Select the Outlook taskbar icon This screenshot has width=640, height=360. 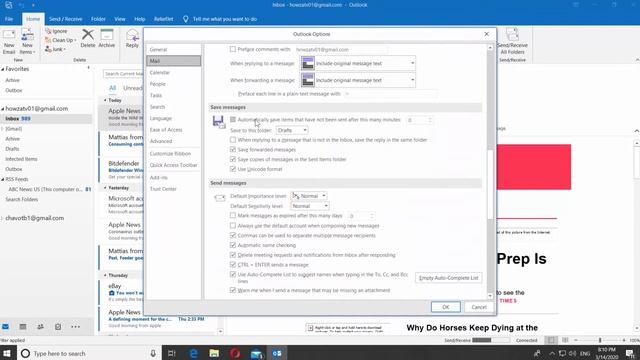tap(277, 353)
